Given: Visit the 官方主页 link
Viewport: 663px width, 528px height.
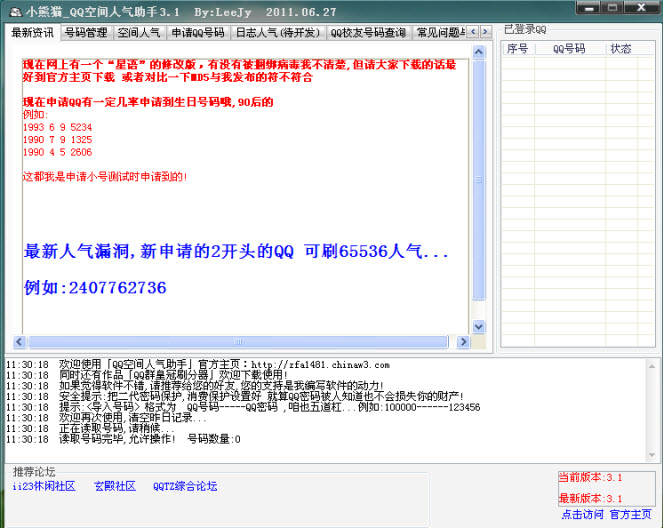Looking at the screenshot, I should [x=630, y=514].
